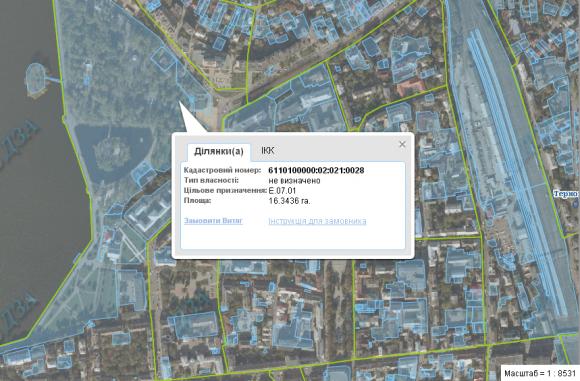Click the area value 16.3436 га
Image resolution: width=580 pixels, height=381 pixels.
[289, 201]
